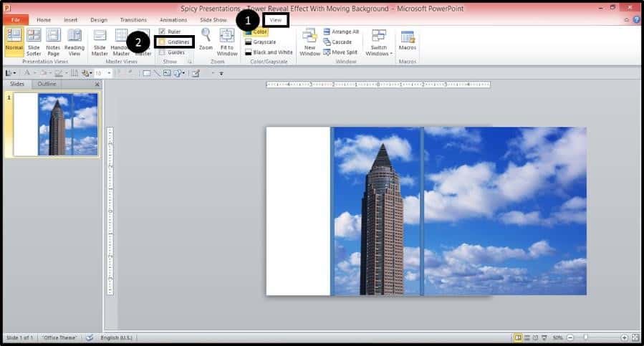Click Fit to Window
The image size is (644, 346).
click(x=227, y=42)
